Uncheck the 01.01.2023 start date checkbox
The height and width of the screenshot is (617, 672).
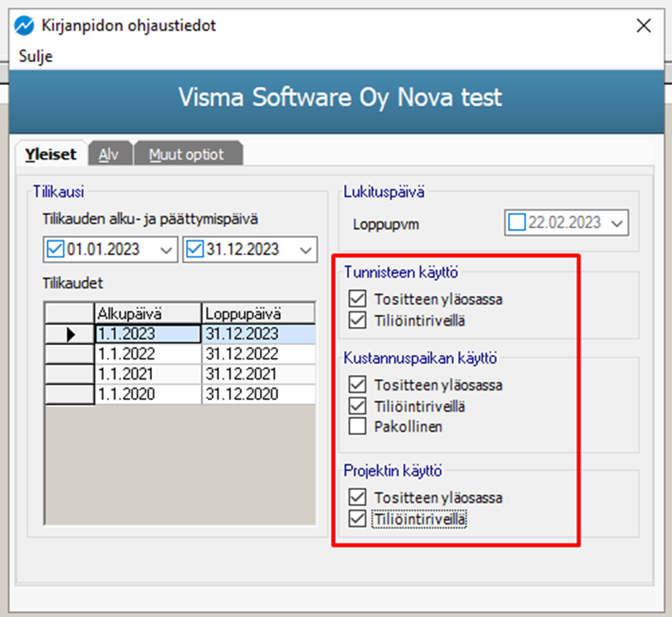pyautogui.click(x=55, y=249)
